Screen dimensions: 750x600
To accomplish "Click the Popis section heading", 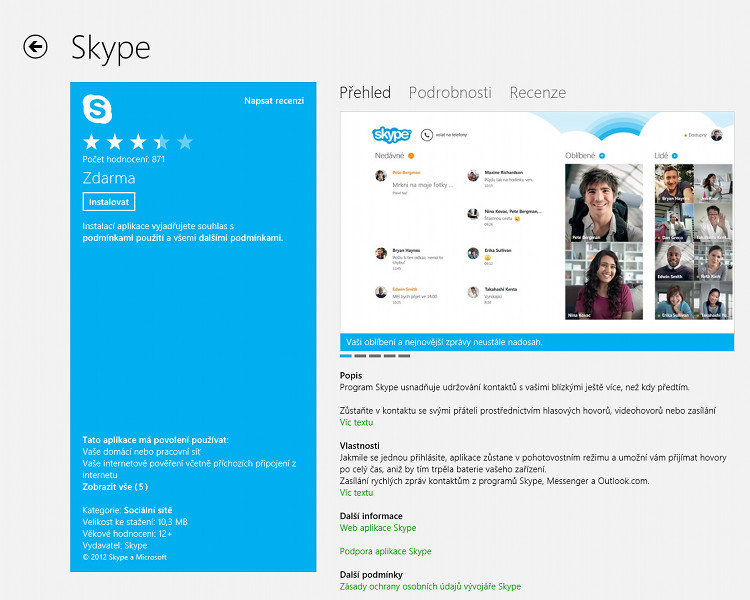I will (x=351, y=376).
